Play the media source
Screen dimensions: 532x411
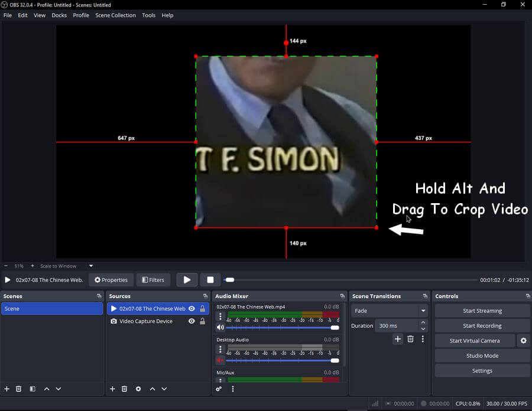coord(187,280)
